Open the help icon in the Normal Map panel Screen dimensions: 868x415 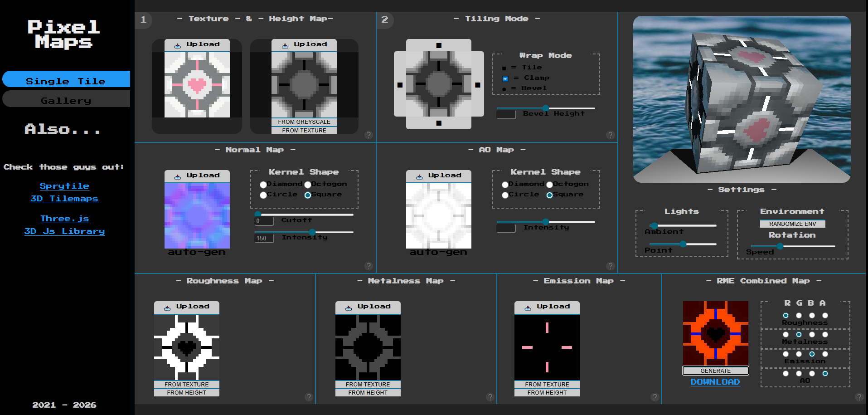[368, 266]
